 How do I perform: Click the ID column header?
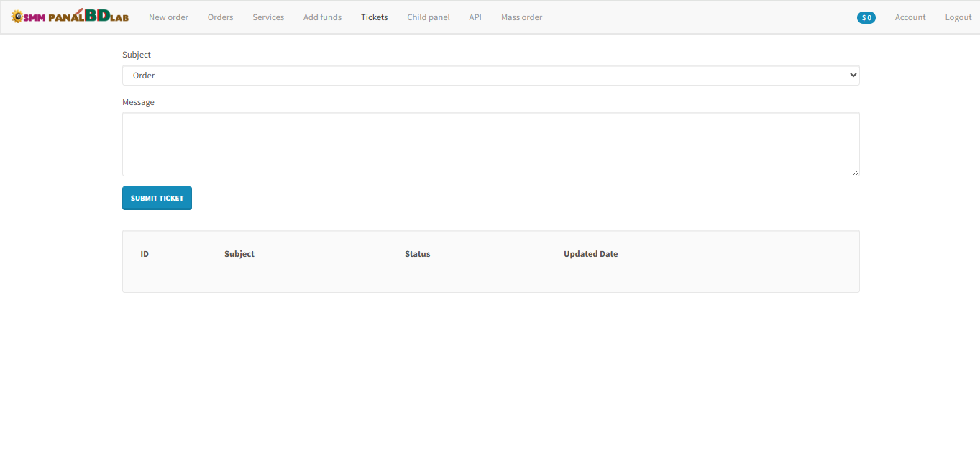click(145, 254)
